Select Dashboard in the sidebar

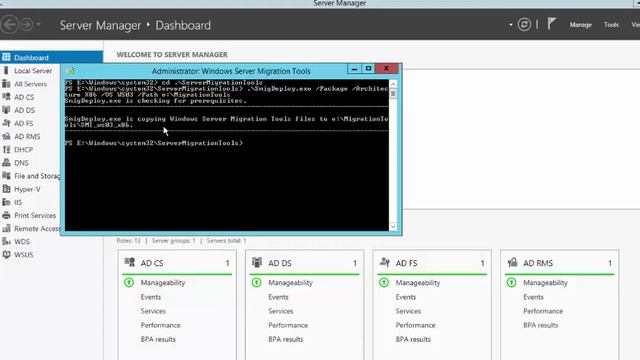tap(51, 58)
